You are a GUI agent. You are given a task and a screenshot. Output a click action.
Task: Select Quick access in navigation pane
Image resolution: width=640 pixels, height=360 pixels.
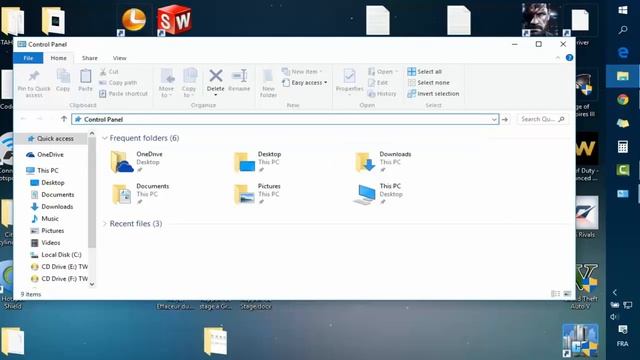[x=51, y=139]
